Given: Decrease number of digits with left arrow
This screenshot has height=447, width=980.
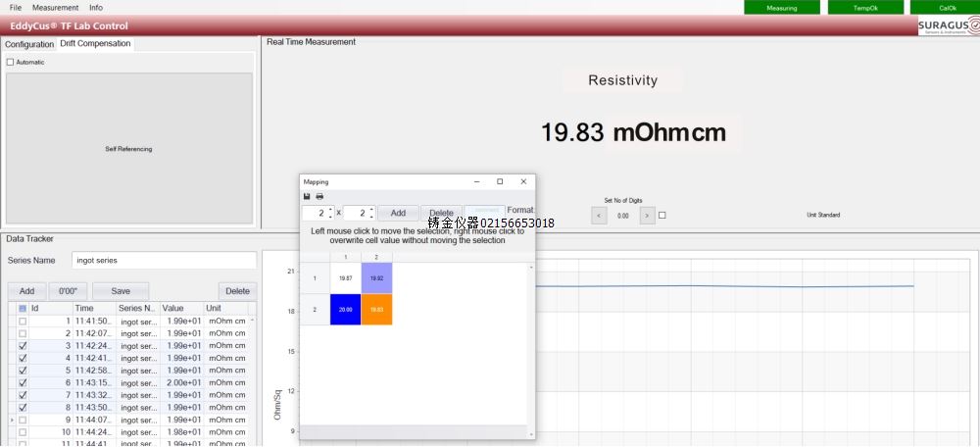Looking at the screenshot, I should pyautogui.click(x=600, y=216).
